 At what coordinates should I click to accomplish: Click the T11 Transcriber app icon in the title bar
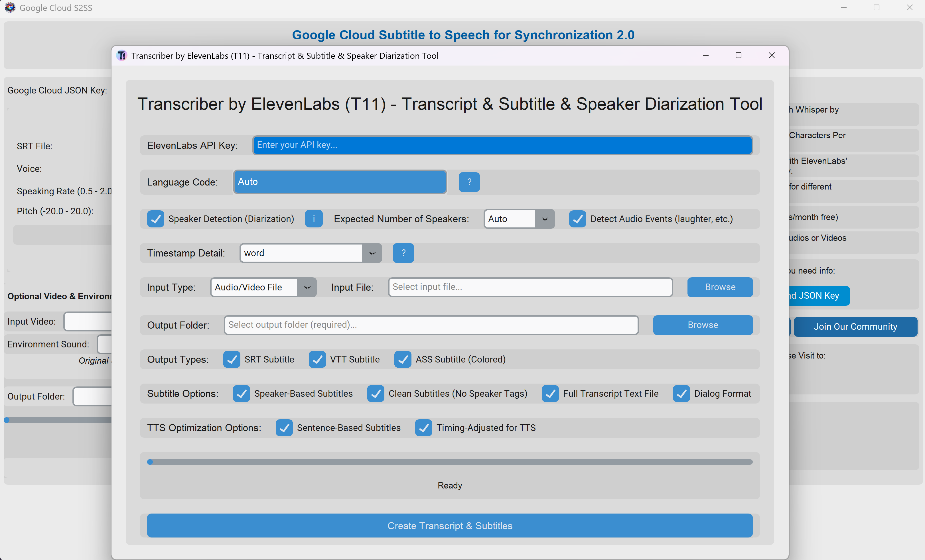[122, 56]
